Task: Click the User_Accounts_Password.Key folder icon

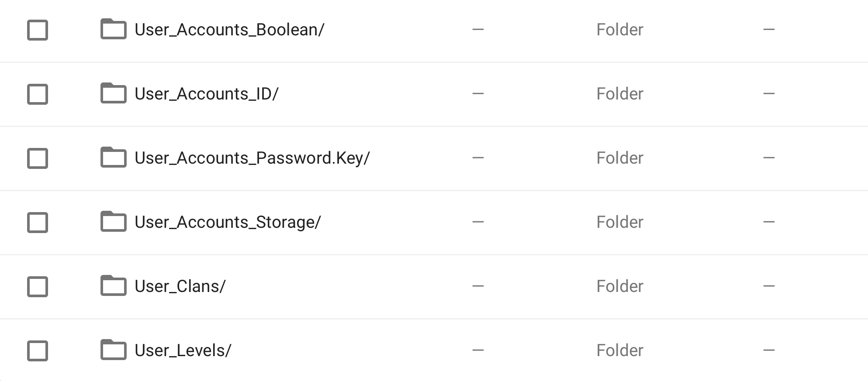Action: point(113,158)
